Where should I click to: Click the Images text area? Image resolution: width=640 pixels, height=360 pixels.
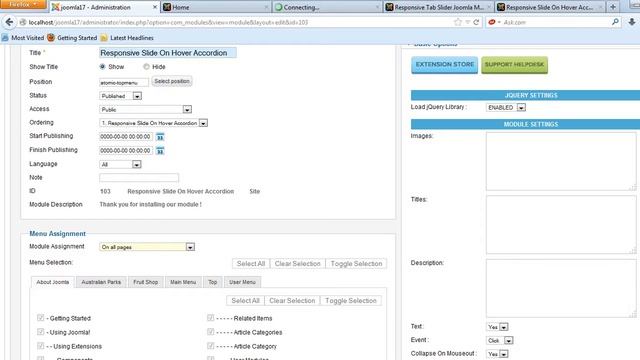561,161
